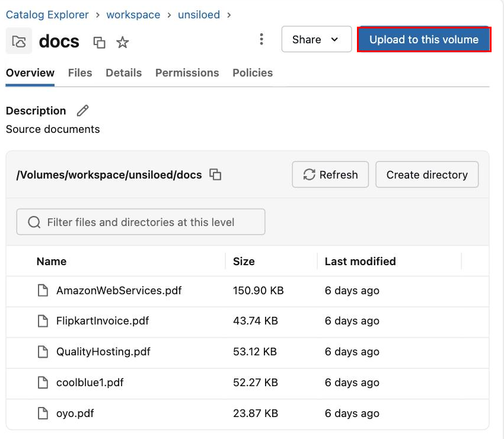Image resolution: width=504 pixels, height=439 pixels.
Task: Click the docs volume title
Action: pyautogui.click(x=59, y=42)
